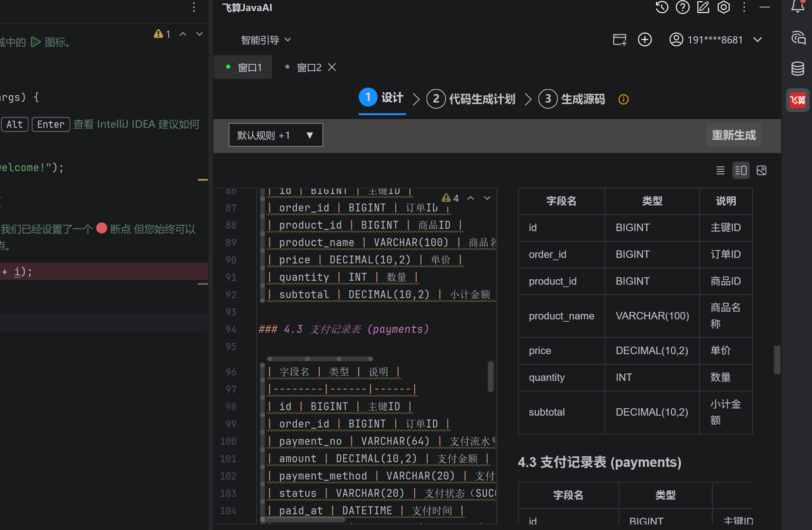
Task: Open the 飞算JavaAI panel options menu
Action: click(x=745, y=8)
